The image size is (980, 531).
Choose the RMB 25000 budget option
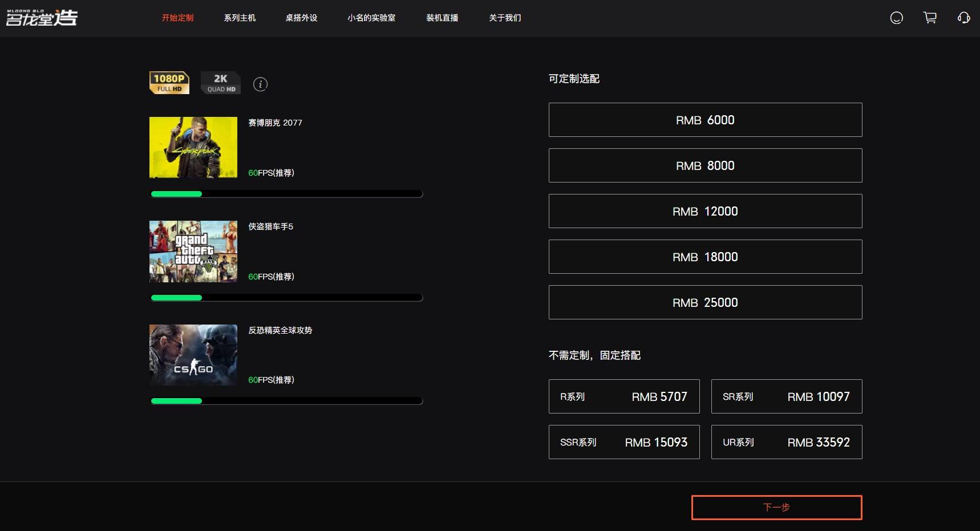705,302
